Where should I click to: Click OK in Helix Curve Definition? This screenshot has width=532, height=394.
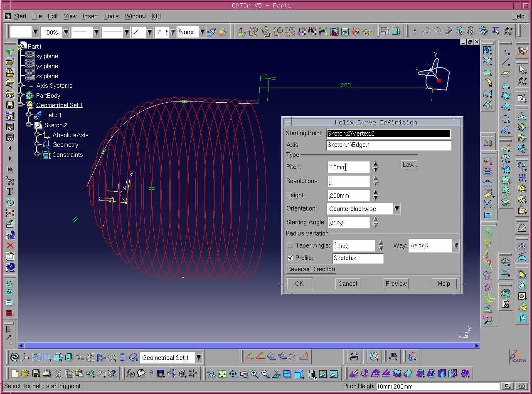coord(299,284)
